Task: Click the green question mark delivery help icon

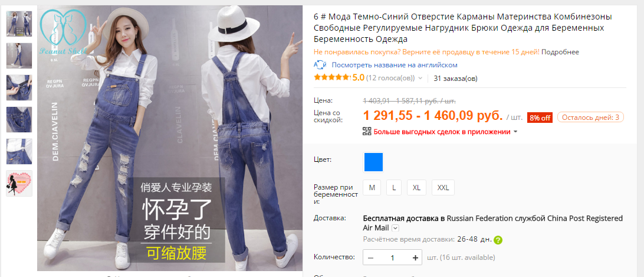Action: (498, 240)
